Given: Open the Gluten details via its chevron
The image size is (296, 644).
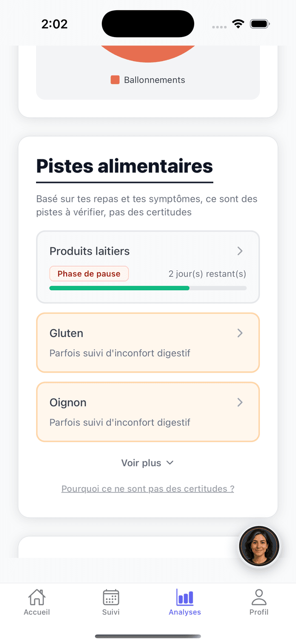Looking at the screenshot, I should coord(240,333).
